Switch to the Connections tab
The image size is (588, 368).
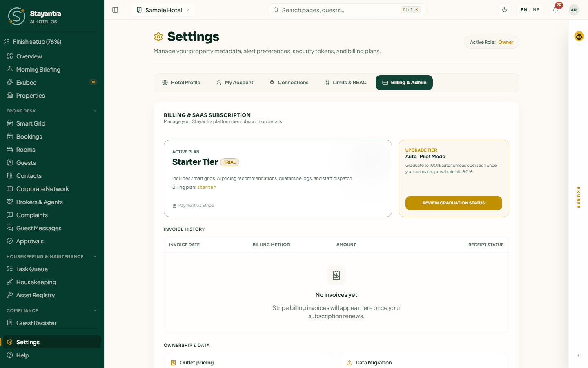point(289,83)
